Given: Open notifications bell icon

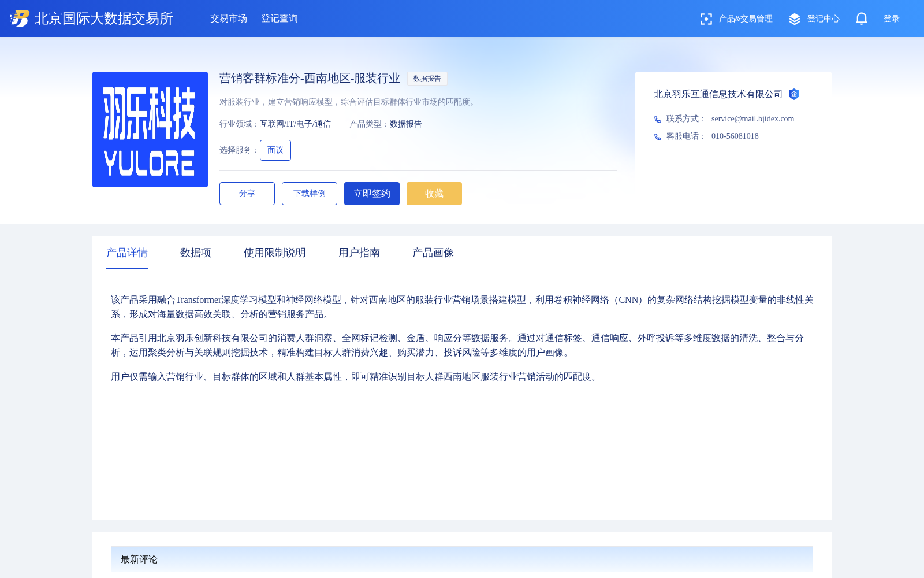Looking at the screenshot, I should tap(862, 18).
